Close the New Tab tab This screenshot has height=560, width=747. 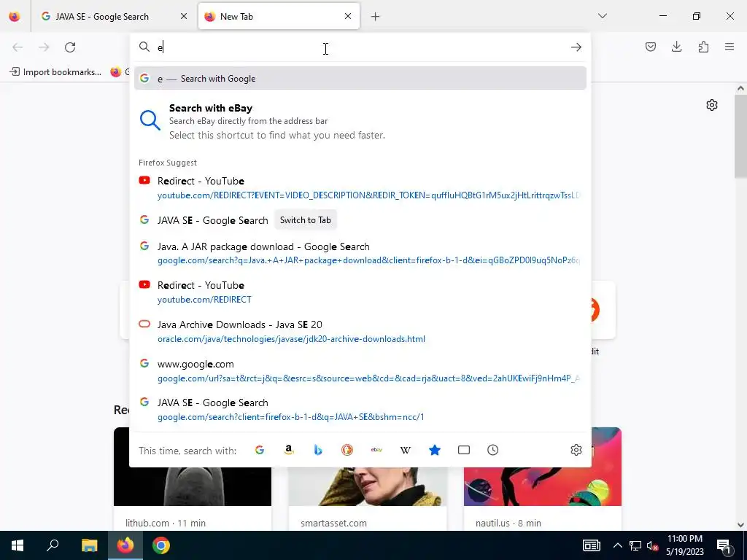pyautogui.click(x=348, y=16)
